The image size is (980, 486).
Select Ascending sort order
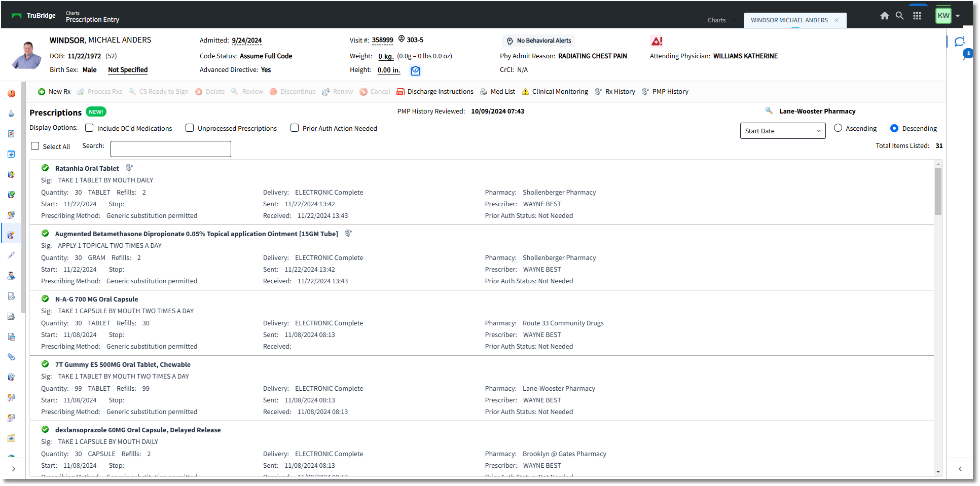pos(838,128)
